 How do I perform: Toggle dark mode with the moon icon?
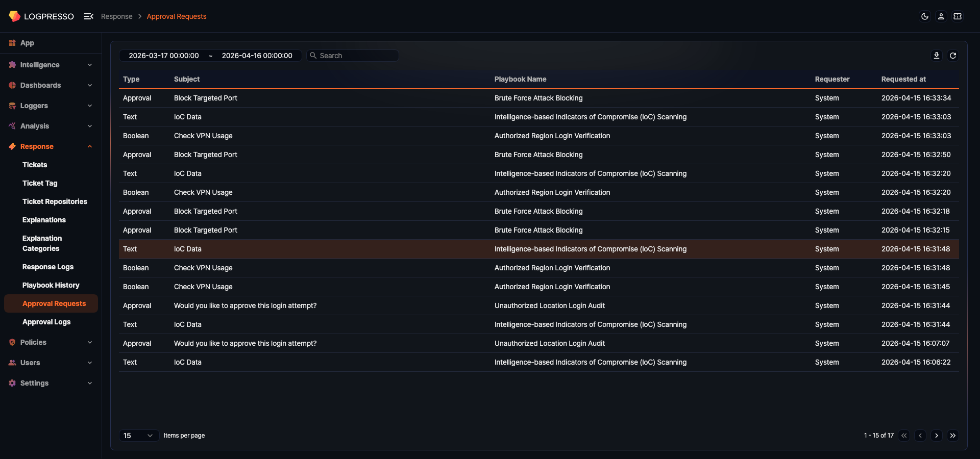point(925,16)
